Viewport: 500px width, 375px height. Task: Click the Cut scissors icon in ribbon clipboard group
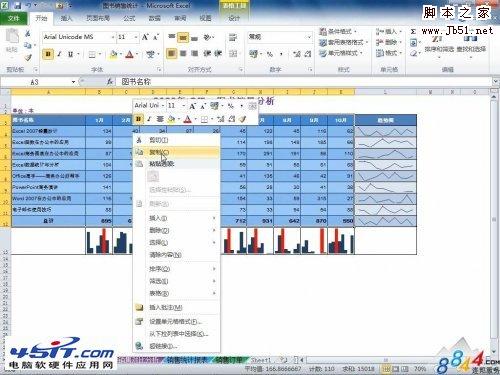point(28,33)
